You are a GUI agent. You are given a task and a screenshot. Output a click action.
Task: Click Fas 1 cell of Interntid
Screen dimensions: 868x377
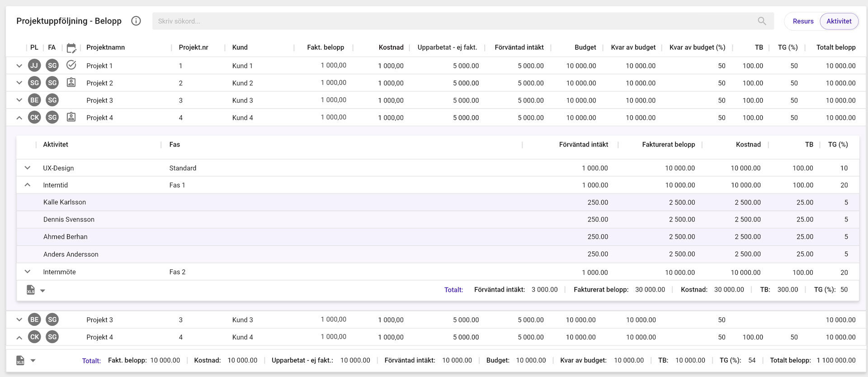click(177, 185)
